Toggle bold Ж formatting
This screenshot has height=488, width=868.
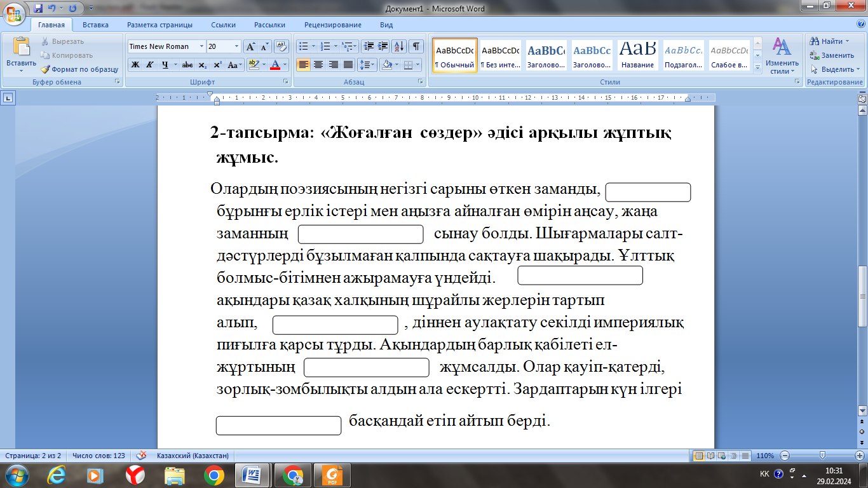(135, 65)
